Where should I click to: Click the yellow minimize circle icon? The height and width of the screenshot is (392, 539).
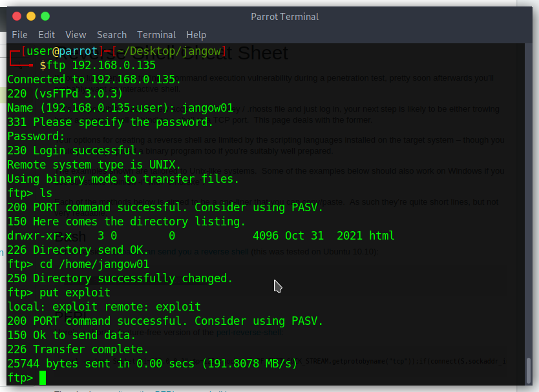click(x=30, y=16)
